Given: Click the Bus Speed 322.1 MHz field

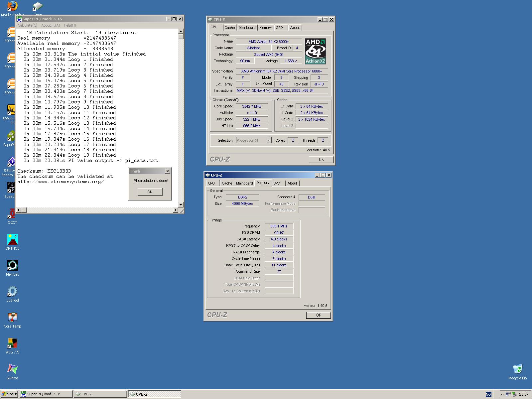Looking at the screenshot, I should point(252,119).
